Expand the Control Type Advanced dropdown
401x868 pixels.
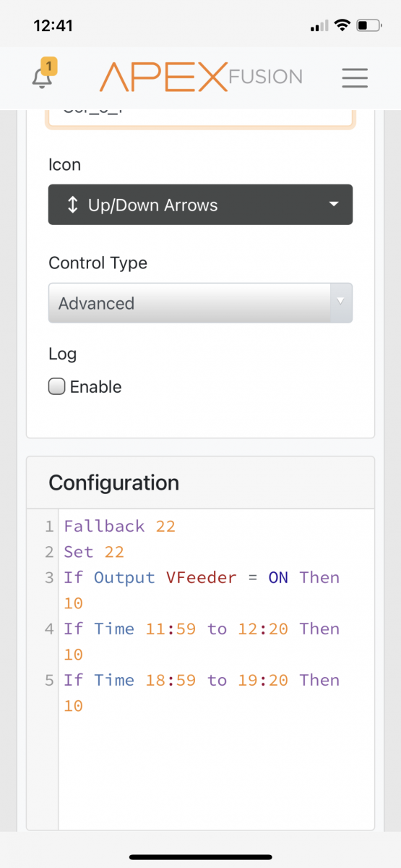[x=200, y=303]
